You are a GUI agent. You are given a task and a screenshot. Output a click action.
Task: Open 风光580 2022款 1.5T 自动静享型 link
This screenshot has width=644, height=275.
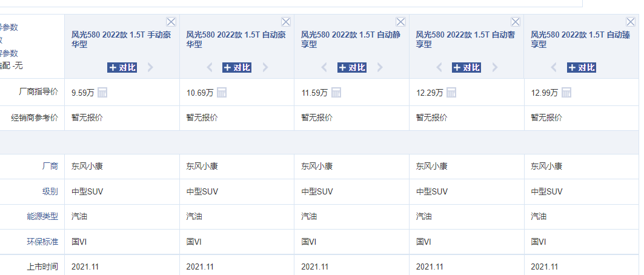click(350, 39)
